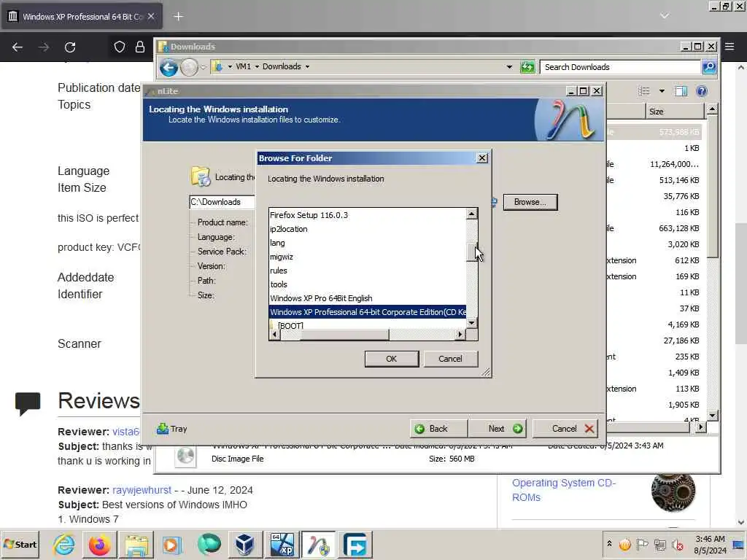Click the search magnifier icon
Image resolution: width=747 pixels, height=560 pixels.
coord(709,67)
